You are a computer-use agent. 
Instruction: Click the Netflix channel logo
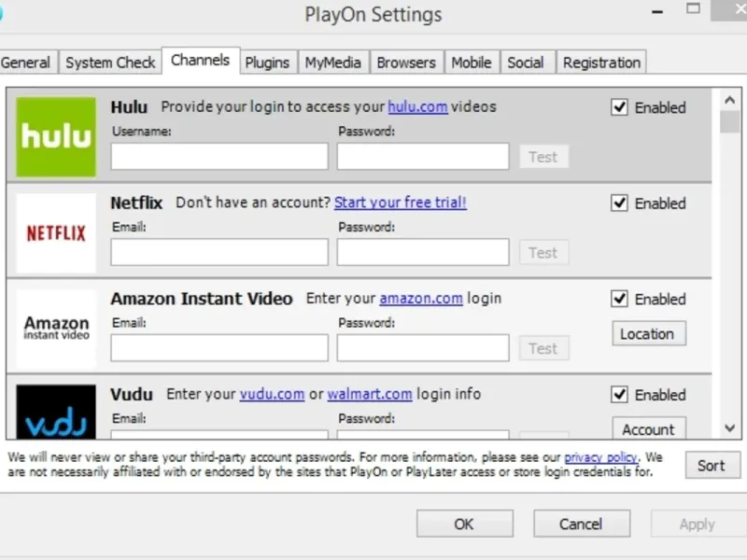point(56,233)
